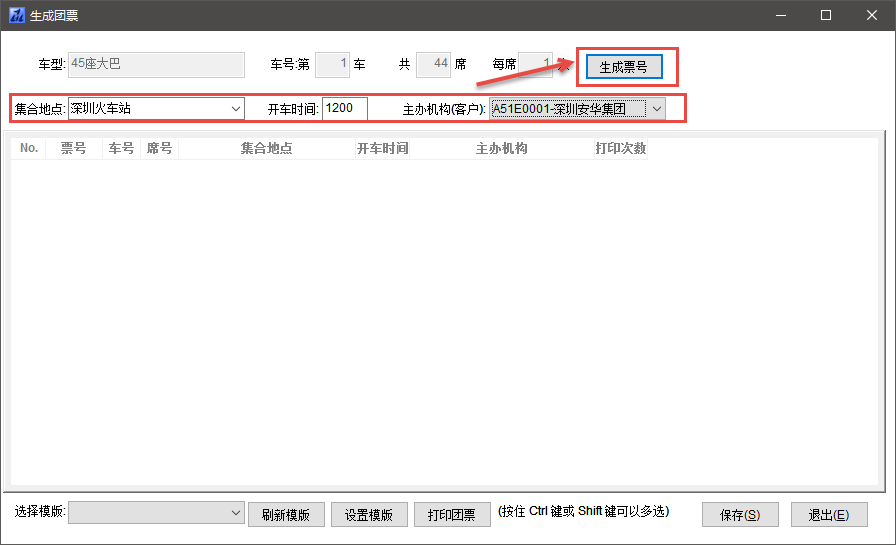Minimize the 生成团票 window
Screen dimensions: 896x545
pyautogui.click(x=781, y=15)
